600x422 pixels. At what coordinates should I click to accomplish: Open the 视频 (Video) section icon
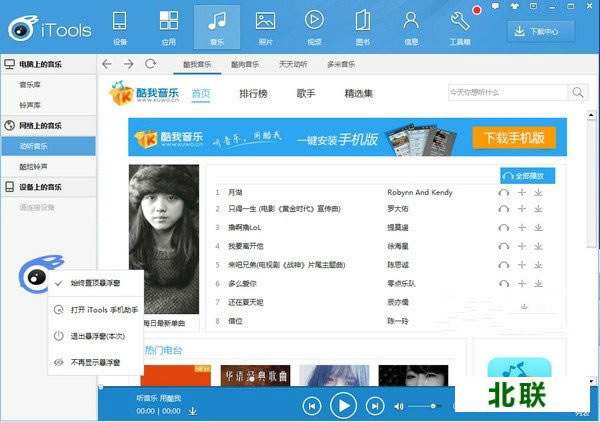click(x=314, y=25)
